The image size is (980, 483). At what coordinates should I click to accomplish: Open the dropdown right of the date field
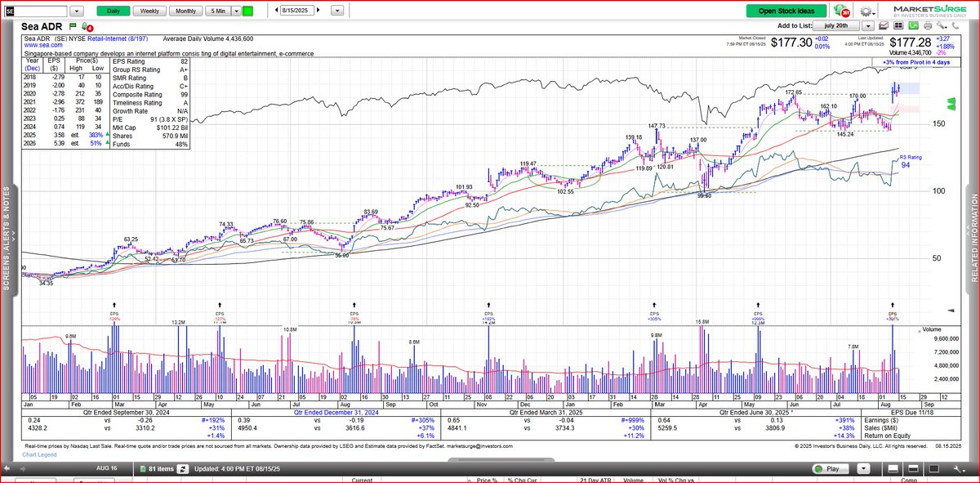pos(337,10)
